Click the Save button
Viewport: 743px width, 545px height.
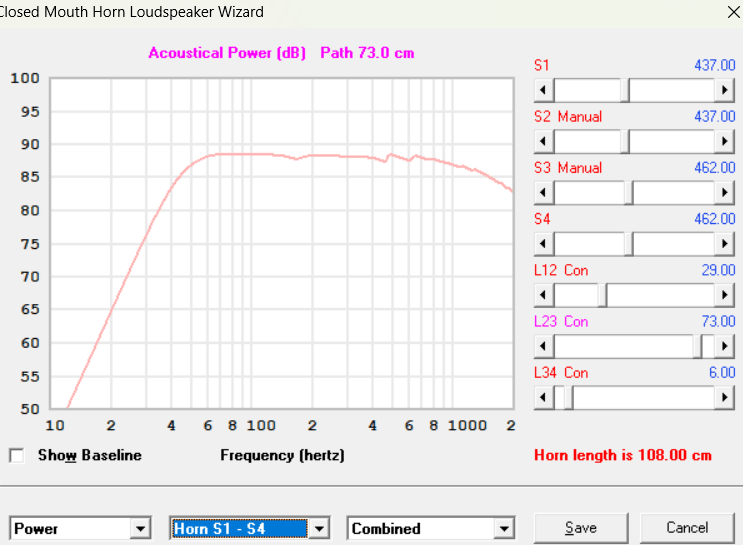[581, 528]
